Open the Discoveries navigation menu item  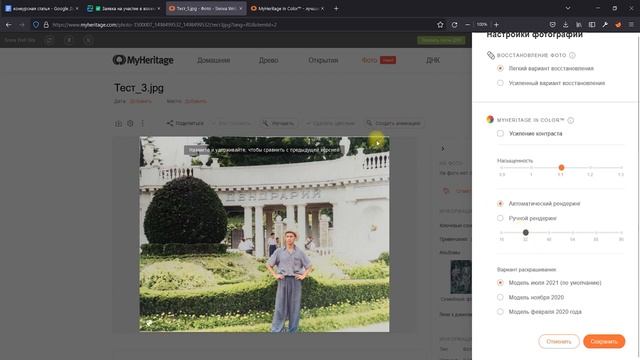click(323, 60)
